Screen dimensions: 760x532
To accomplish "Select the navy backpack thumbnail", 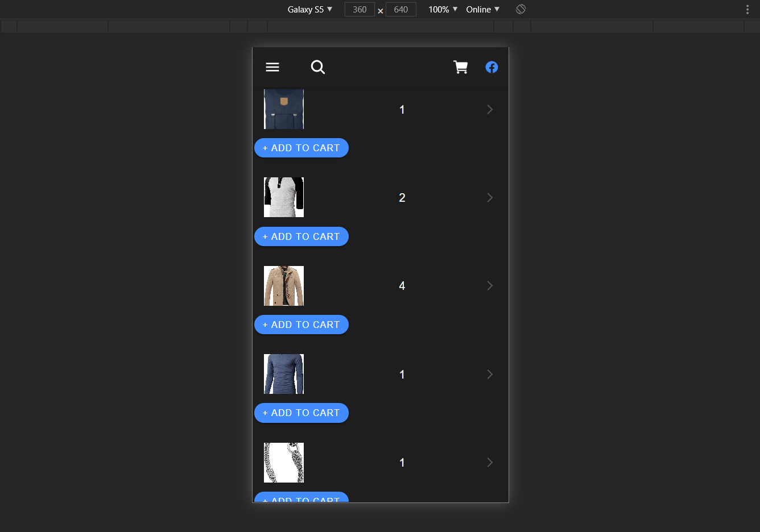I will (283, 109).
